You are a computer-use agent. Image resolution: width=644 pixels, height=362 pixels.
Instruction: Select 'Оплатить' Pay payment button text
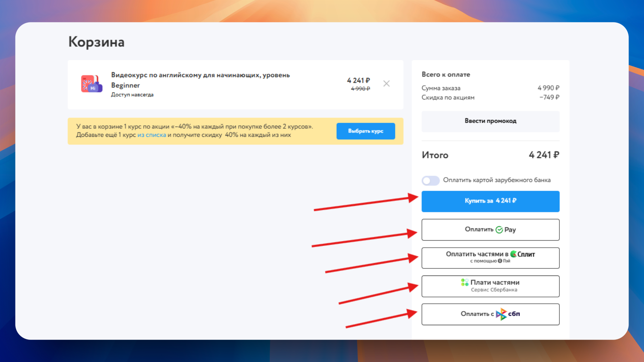pyautogui.click(x=479, y=230)
